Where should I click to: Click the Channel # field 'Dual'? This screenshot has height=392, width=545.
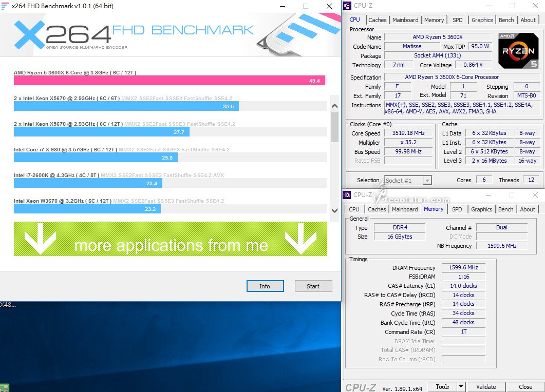[502, 227]
